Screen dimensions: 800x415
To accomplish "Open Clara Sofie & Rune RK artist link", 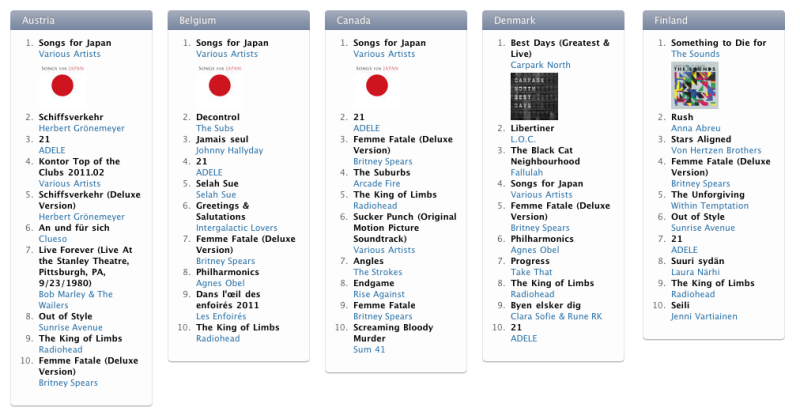I will click(x=556, y=316).
